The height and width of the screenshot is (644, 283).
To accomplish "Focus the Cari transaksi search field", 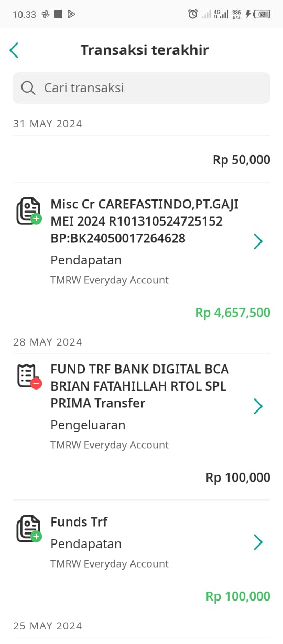I will click(x=141, y=87).
